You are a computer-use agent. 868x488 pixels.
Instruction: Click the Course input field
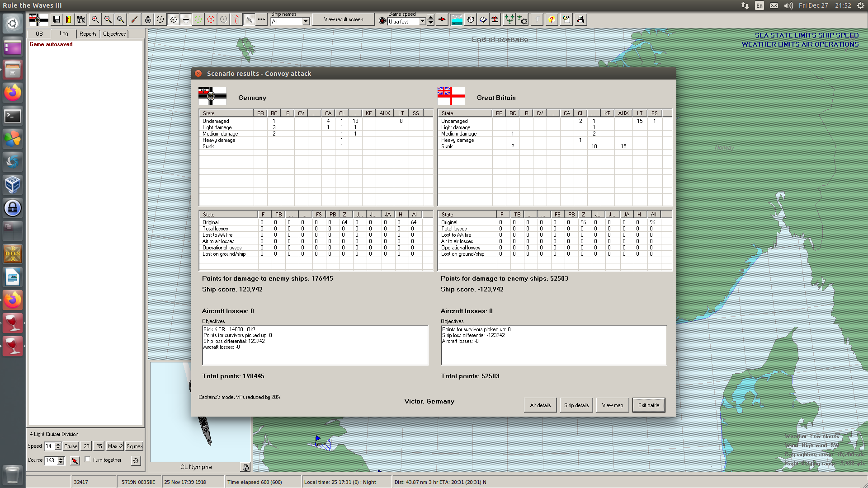[x=50, y=460]
